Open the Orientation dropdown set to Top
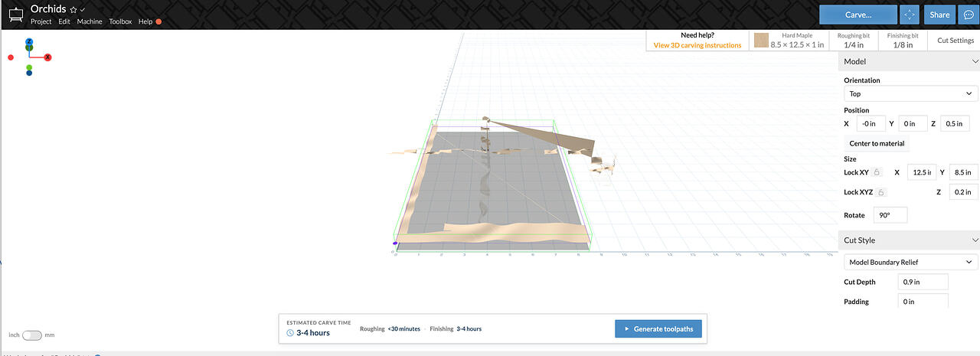Viewport: 980px width, 356px height. click(x=911, y=93)
